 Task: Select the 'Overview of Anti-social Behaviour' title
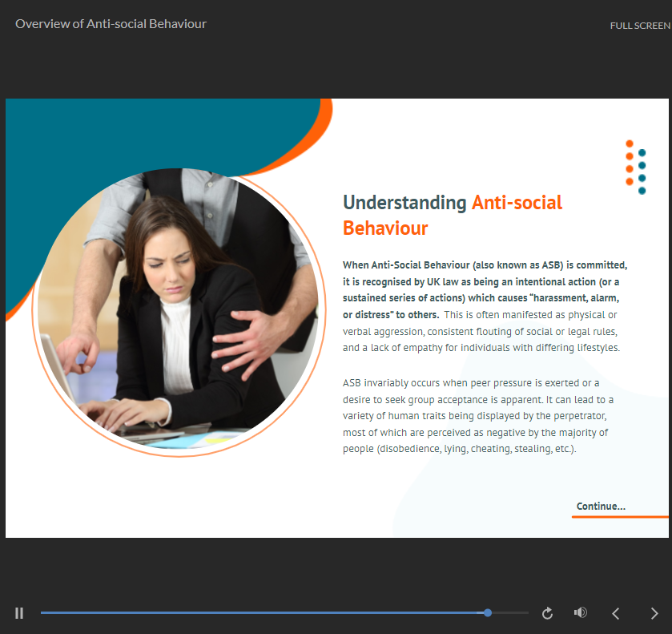coord(111,24)
